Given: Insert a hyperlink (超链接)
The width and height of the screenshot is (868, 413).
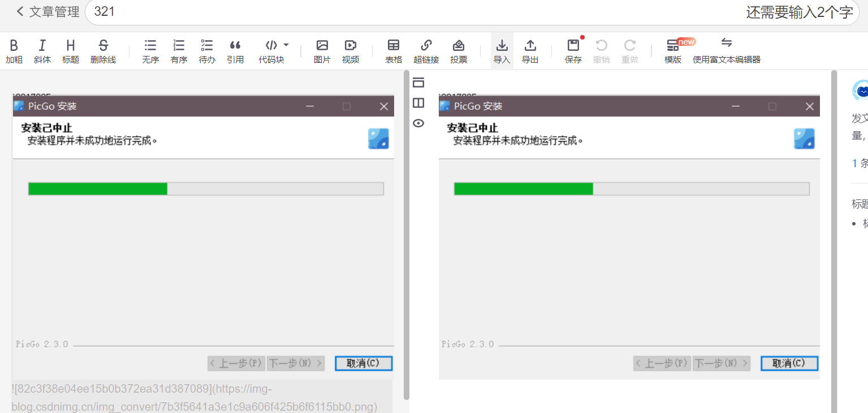Looking at the screenshot, I should pos(426,51).
